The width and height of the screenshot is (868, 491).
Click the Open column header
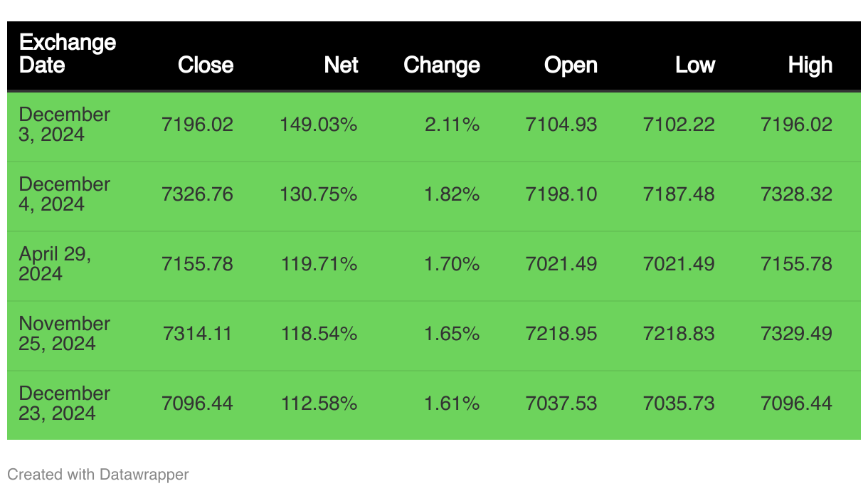[571, 65]
